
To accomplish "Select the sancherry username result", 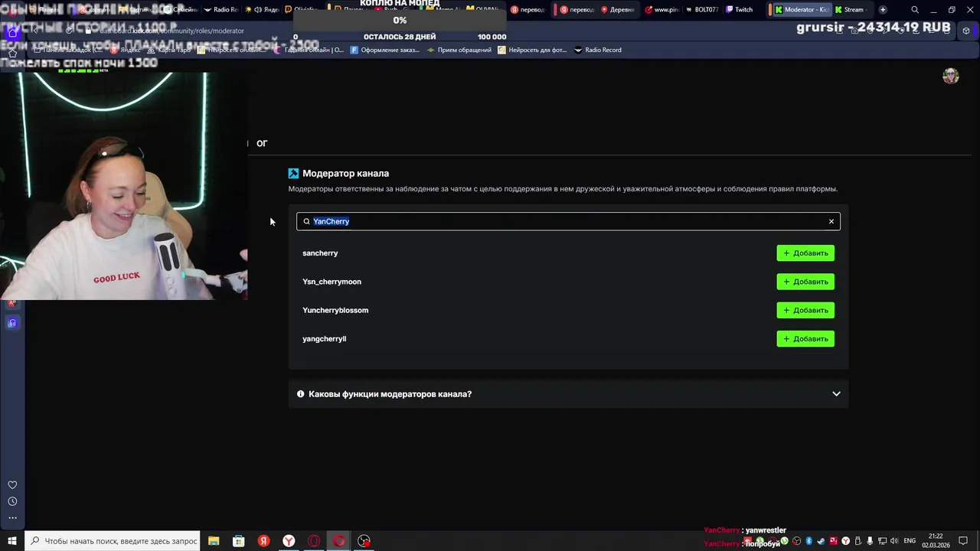I will pyautogui.click(x=320, y=253).
